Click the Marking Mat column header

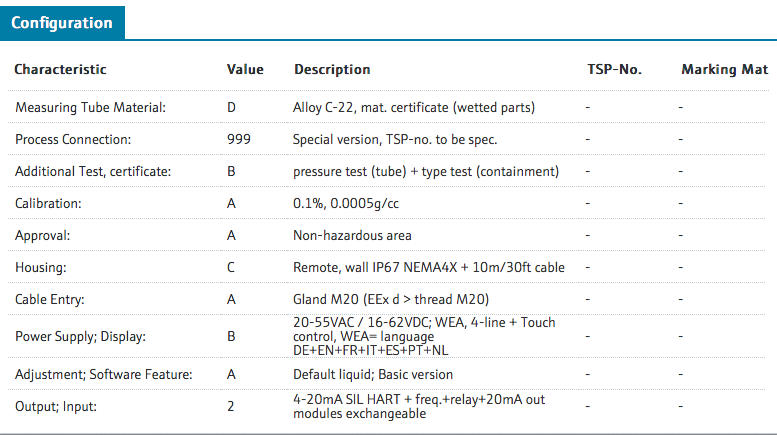point(725,69)
